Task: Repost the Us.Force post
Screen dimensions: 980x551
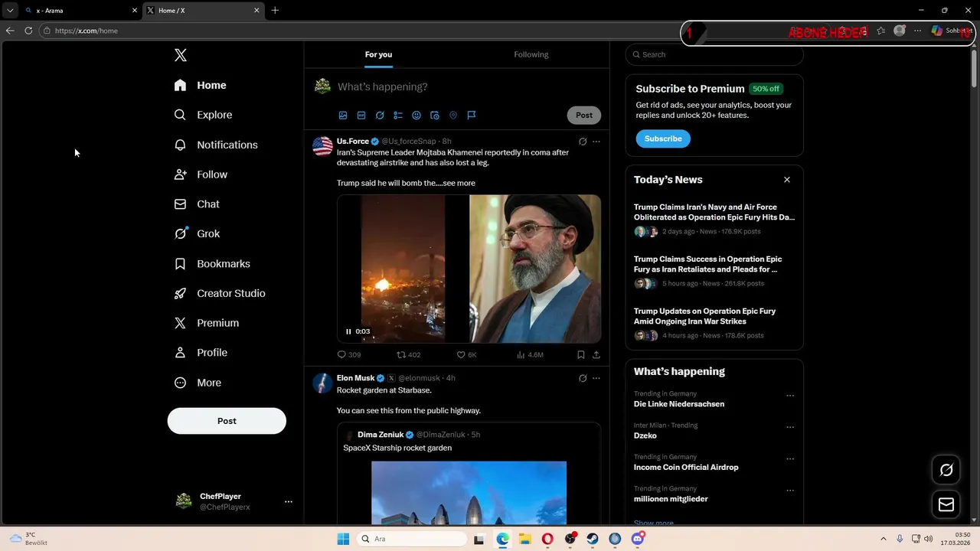Action: tap(408, 355)
